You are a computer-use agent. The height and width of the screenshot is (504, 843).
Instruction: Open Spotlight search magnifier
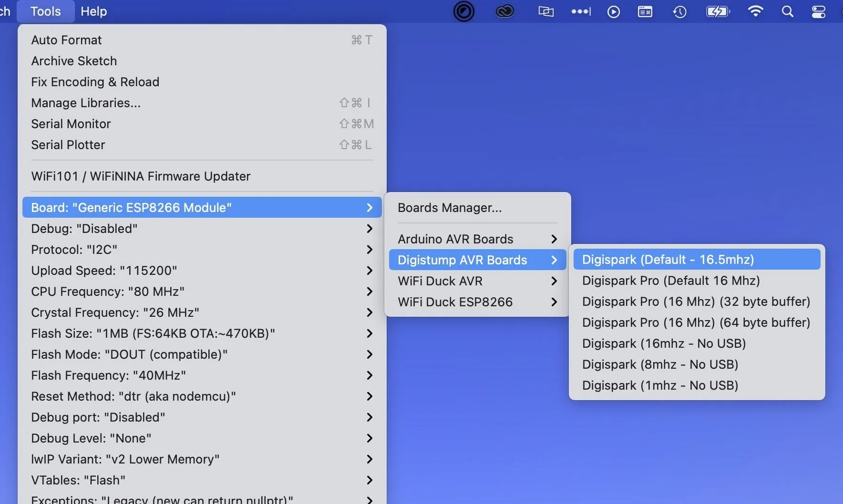pyautogui.click(x=788, y=11)
